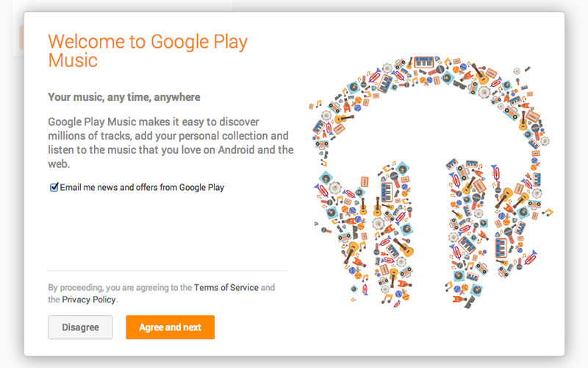
Task: Click the lone music note right of the right ear cup
Action: click(548, 212)
